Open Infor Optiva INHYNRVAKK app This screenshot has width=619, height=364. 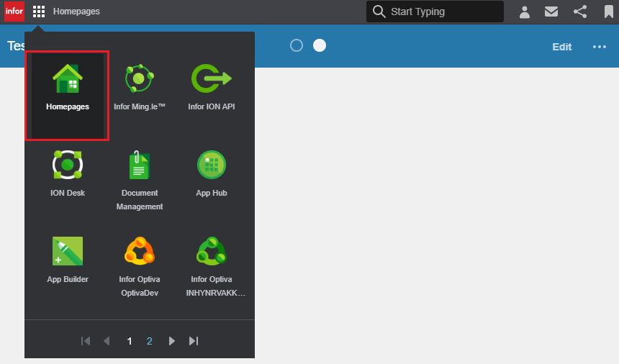(215, 267)
